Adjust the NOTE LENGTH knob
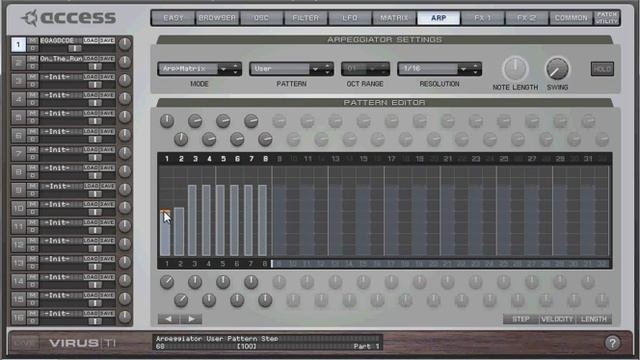640x360 pixels. pos(515,69)
